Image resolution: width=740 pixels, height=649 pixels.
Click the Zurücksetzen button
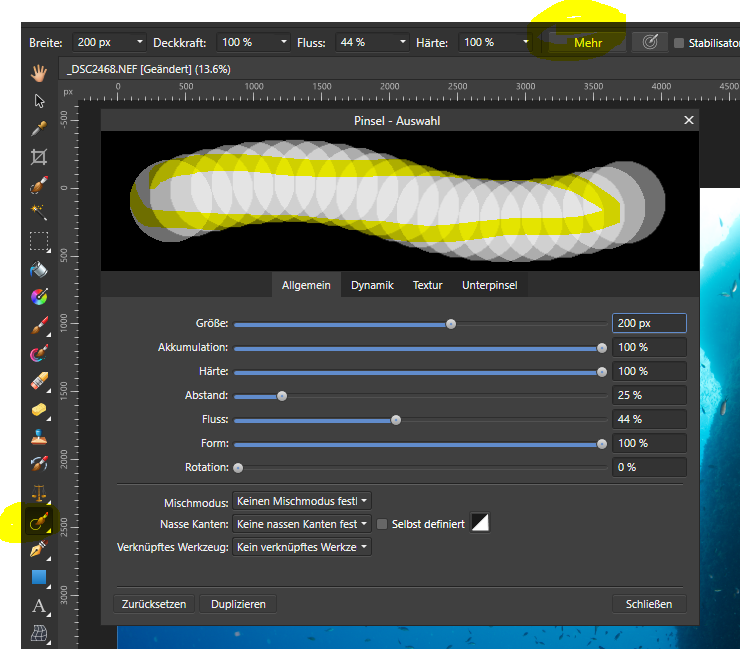coord(154,604)
